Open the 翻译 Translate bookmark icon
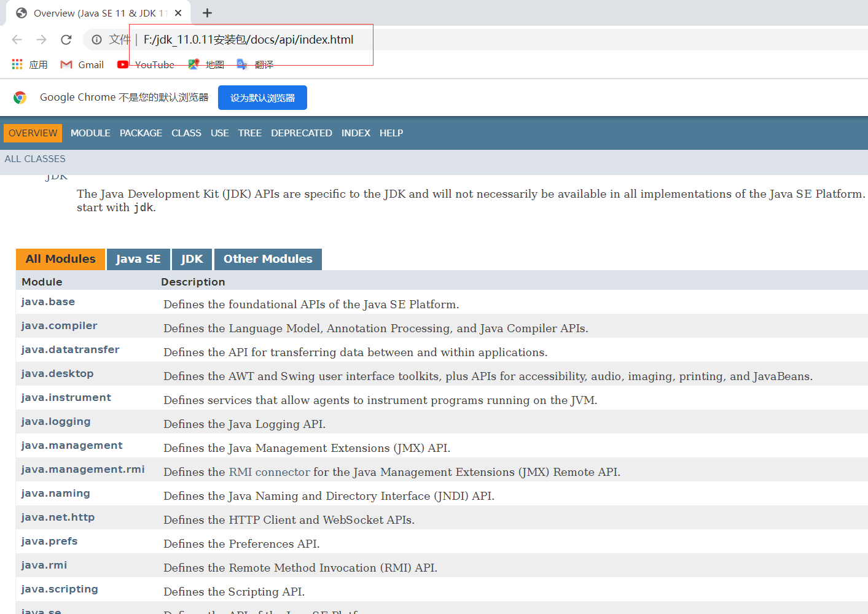 tap(242, 64)
